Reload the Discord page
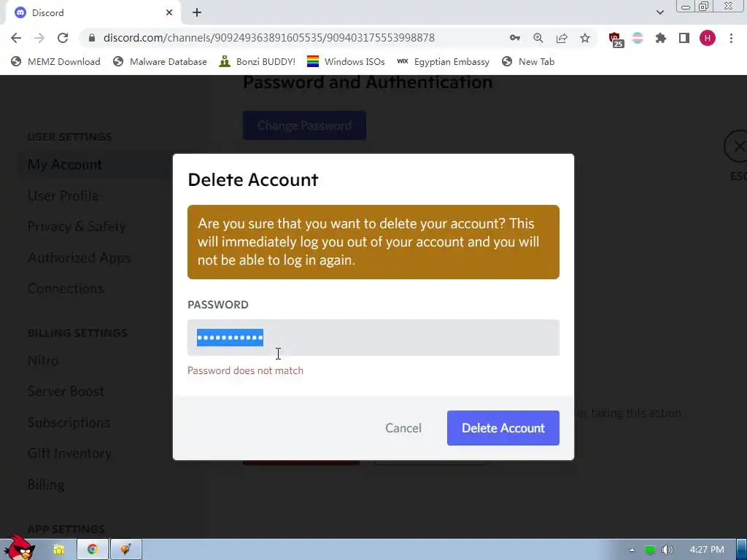This screenshot has width=747, height=560. coord(63,38)
